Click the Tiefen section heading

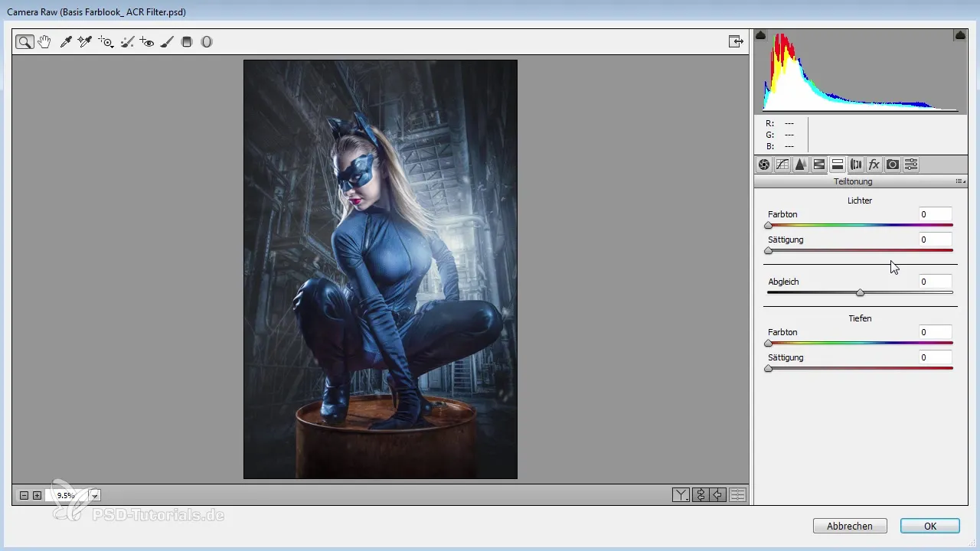[860, 318]
